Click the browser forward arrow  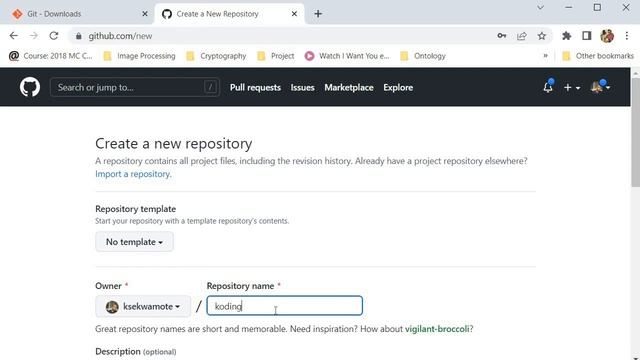click(33, 36)
